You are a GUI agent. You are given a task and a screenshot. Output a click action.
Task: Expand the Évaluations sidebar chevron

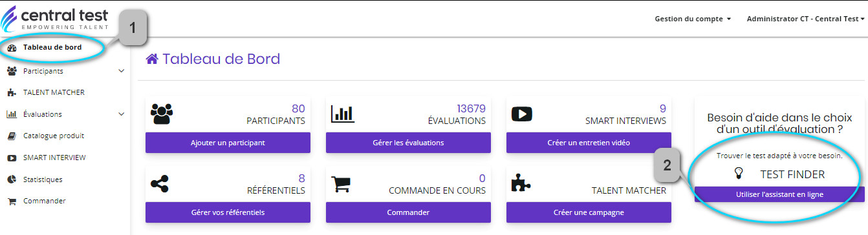click(x=122, y=114)
